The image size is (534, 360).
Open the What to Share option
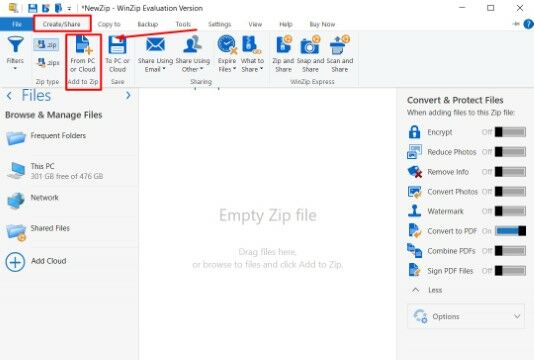252,54
